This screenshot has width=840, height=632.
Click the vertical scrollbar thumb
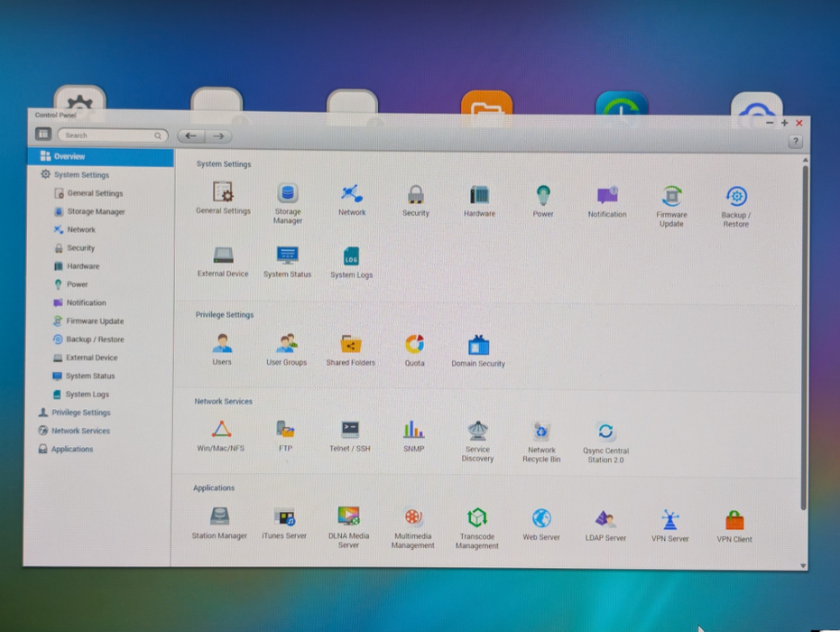[804, 338]
